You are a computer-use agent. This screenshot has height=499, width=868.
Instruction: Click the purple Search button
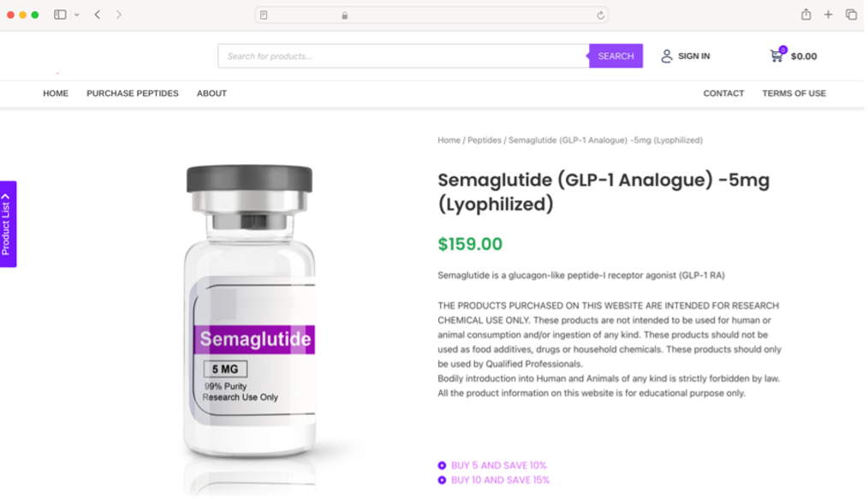click(615, 56)
